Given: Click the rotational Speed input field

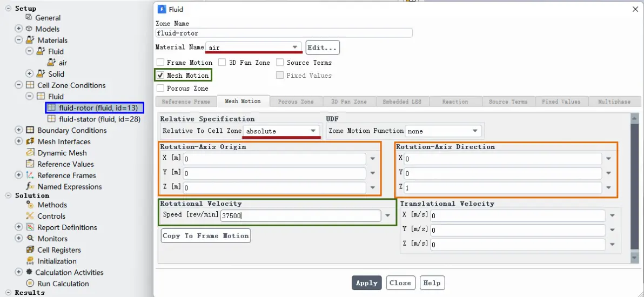Looking at the screenshot, I should click(300, 215).
